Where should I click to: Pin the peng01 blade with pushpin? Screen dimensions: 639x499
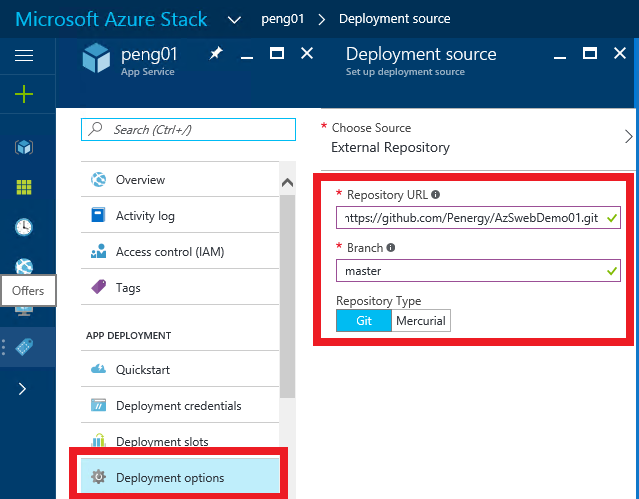[x=216, y=53]
